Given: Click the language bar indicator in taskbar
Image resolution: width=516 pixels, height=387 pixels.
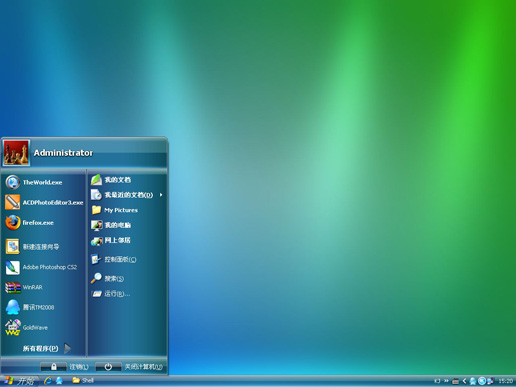Looking at the screenshot, I should 437,381.
